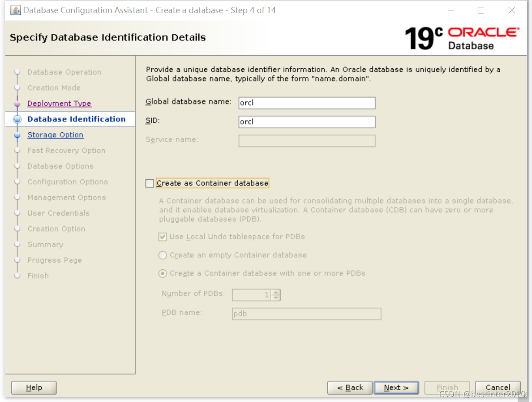Click the Number of PDBs field
Viewport: 532px width, 402px height.
[252, 295]
